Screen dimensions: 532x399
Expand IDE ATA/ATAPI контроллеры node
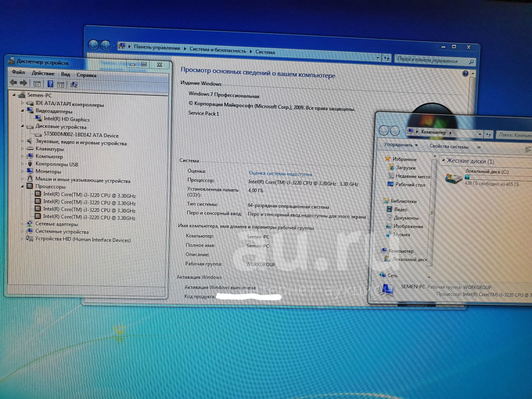22,103
